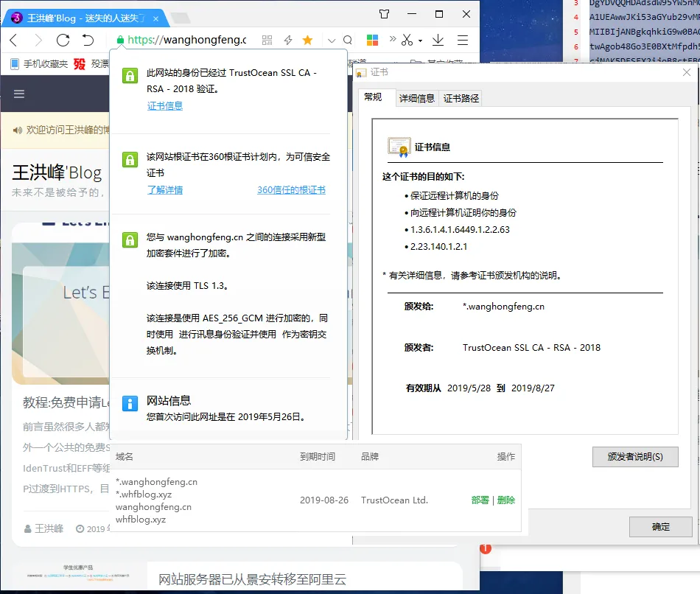Click the skin/shirt icon in title bar
Viewport: 700px width, 594px height.
(384, 14)
